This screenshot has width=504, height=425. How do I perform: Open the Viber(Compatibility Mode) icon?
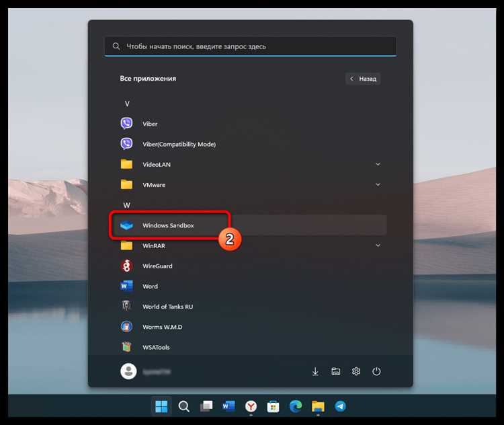tap(126, 144)
